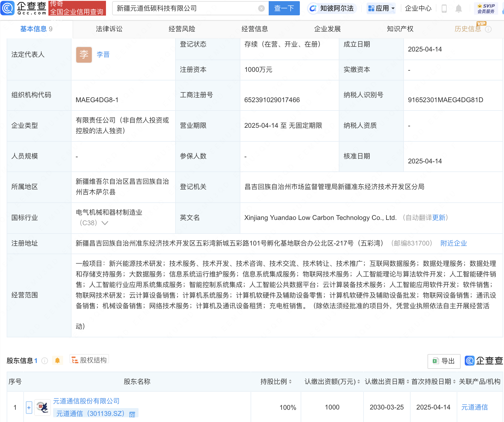Viewport: 504px width, 422px height.
Task: Open 知识产权 tab
Action: pos(400,29)
